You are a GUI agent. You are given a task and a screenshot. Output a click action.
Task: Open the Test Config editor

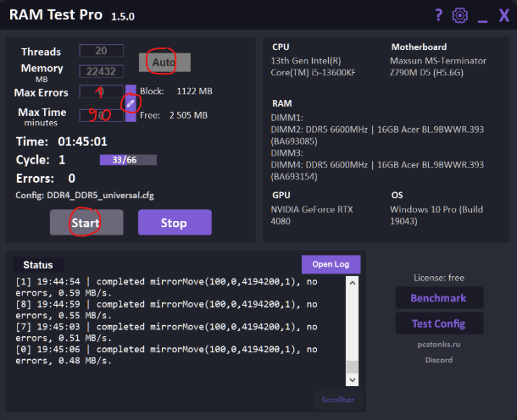439,323
